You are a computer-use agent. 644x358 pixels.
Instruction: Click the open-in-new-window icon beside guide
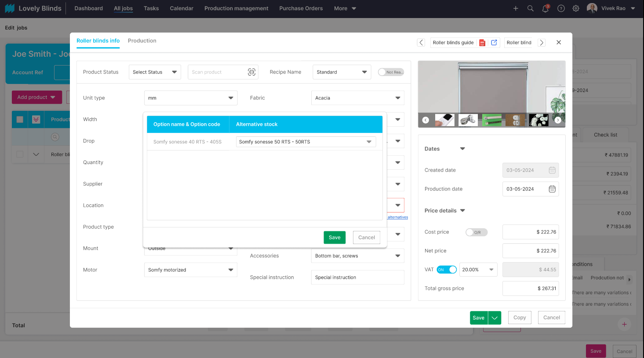(x=494, y=43)
